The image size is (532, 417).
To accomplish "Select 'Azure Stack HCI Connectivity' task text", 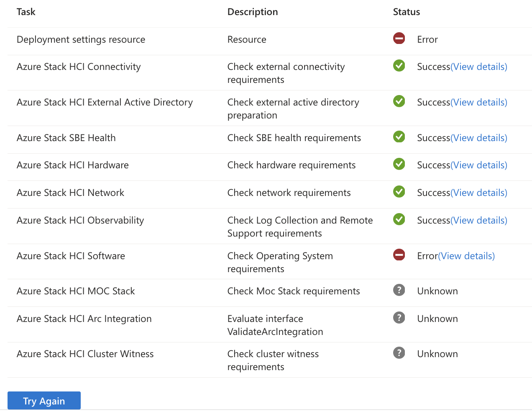I will tap(79, 67).
